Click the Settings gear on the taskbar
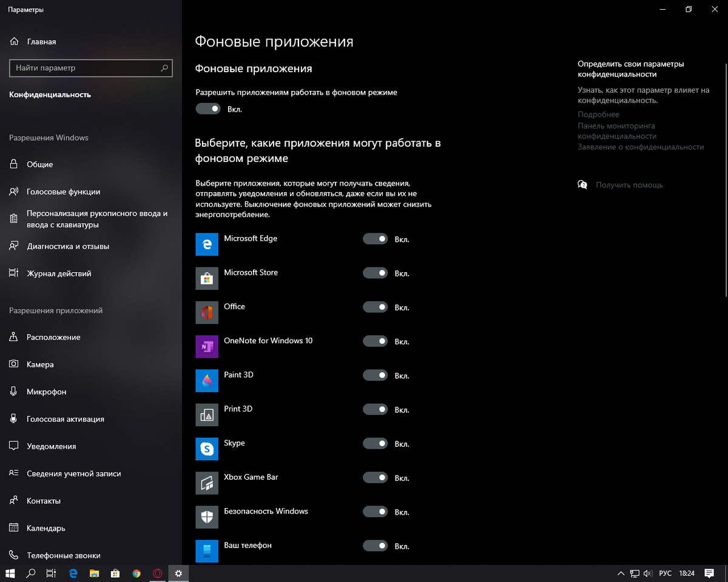Image resolution: width=728 pixels, height=582 pixels. coord(178,573)
